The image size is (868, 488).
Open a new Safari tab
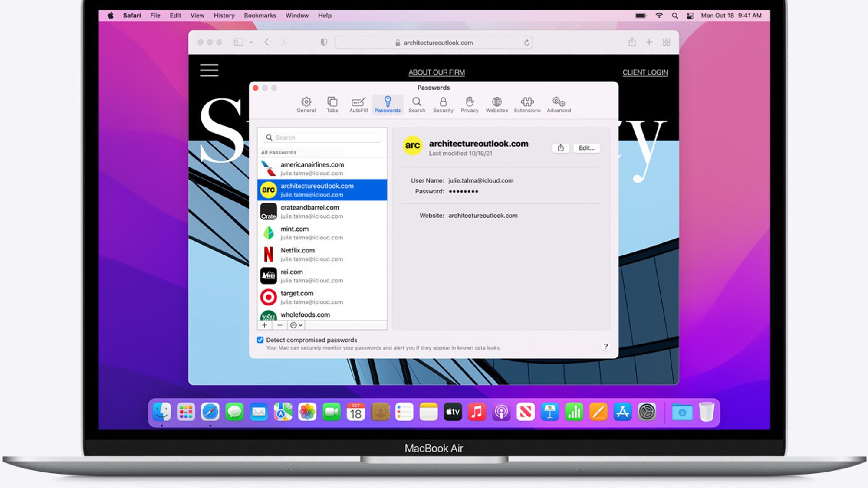pyautogui.click(x=649, y=42)
